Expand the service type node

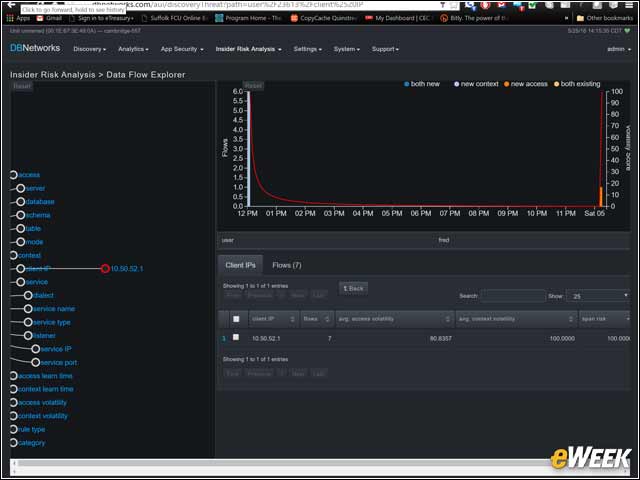pyautogui.click(x=28, y=322)
